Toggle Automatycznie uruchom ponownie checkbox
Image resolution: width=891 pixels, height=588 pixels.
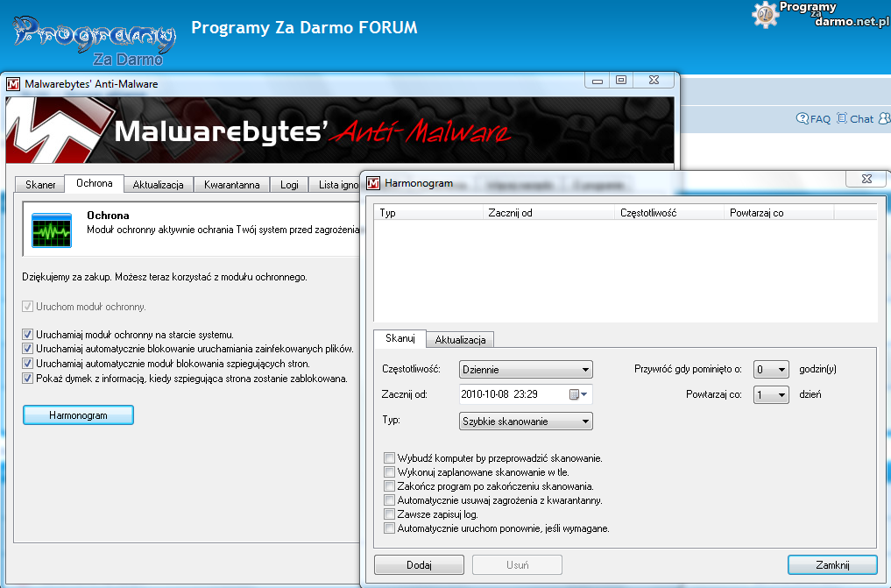pyautogui.click(x=389, y=528)
